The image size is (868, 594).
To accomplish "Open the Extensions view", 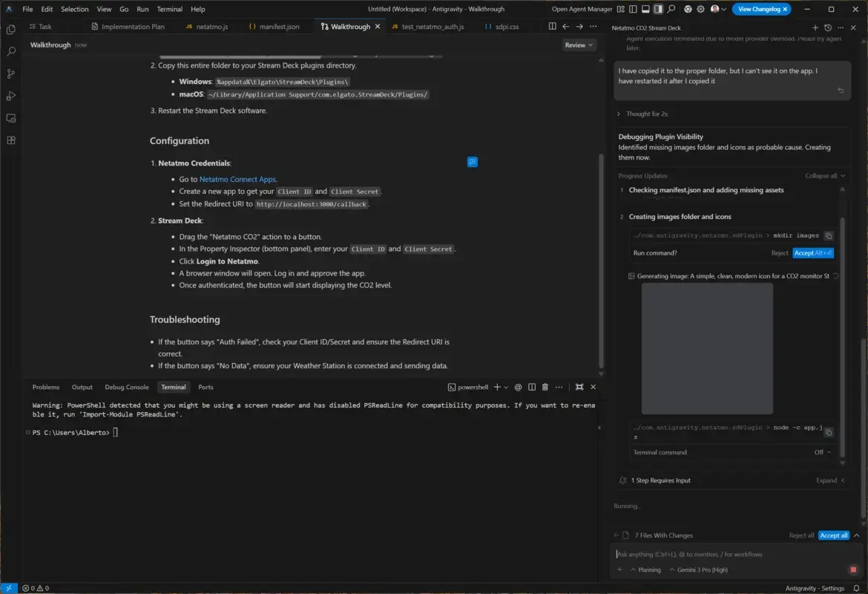I will [10, 140].
